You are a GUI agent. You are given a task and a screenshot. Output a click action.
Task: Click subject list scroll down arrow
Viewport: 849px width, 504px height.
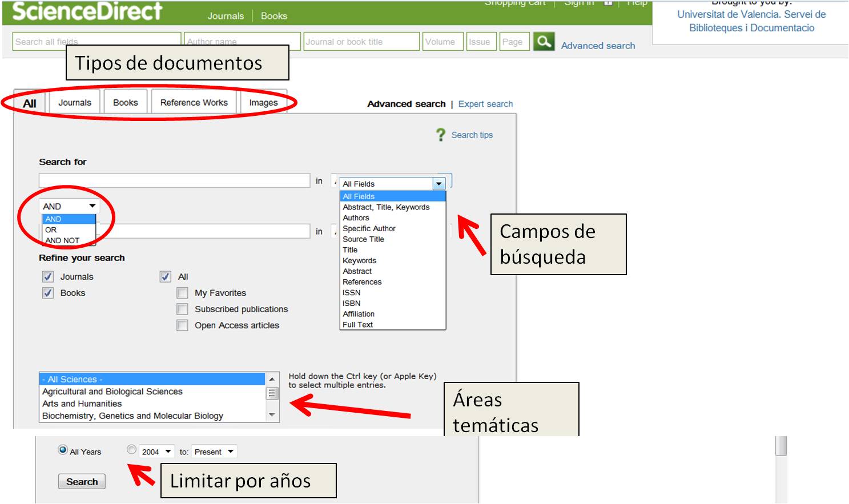(272, 415)
